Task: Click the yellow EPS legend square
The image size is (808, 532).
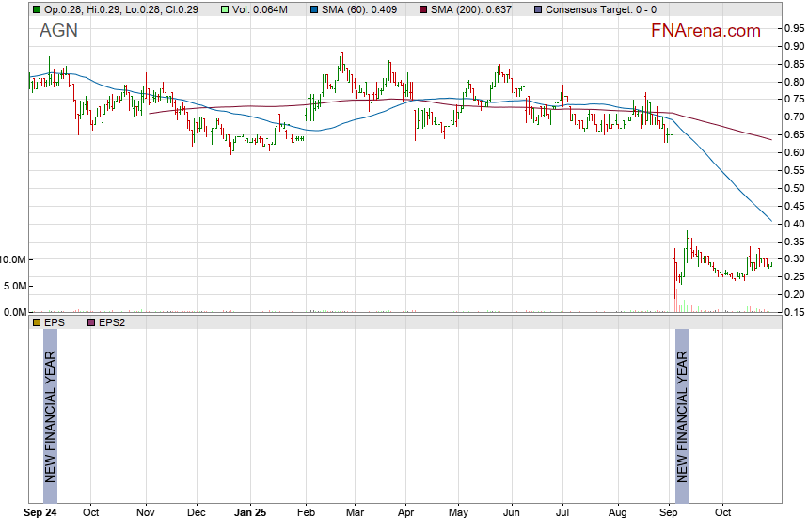Action: tap(36, 322)
